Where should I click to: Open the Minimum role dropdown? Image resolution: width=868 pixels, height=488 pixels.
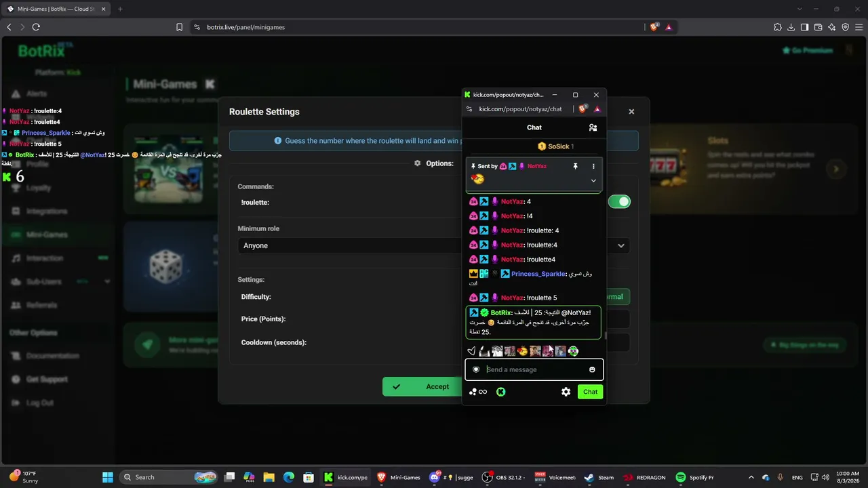coord(433,245)
